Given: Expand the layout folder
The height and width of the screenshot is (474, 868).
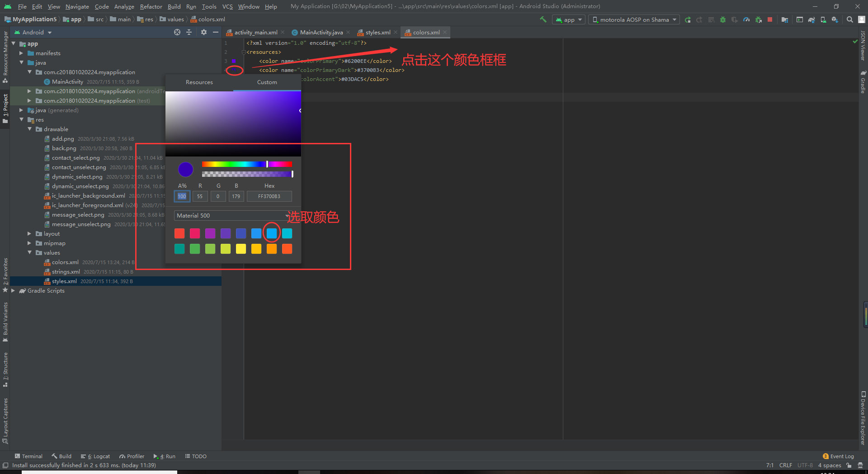Looking at the screenshot, I should point(29,234).
